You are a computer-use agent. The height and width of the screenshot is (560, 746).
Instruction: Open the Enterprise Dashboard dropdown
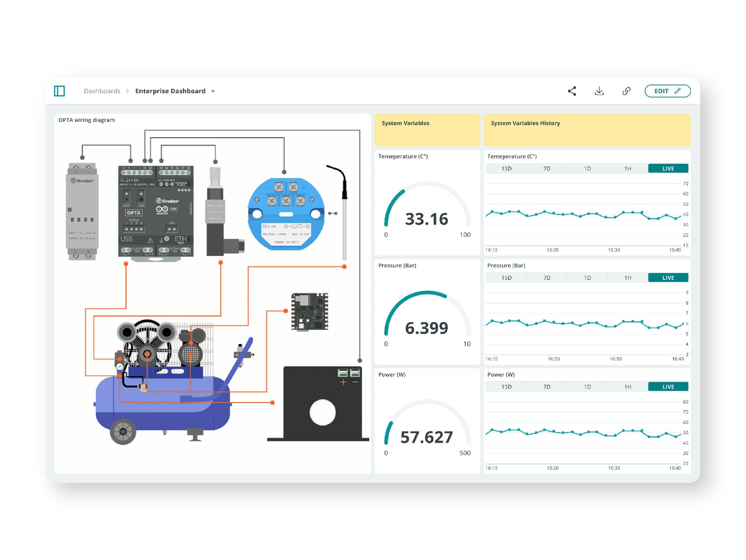213,91
